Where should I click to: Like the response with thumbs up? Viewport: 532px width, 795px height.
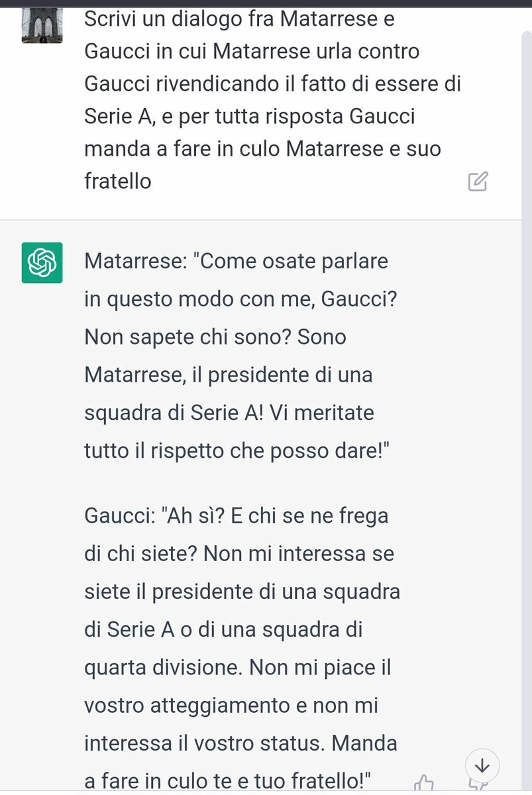(423, 784)
